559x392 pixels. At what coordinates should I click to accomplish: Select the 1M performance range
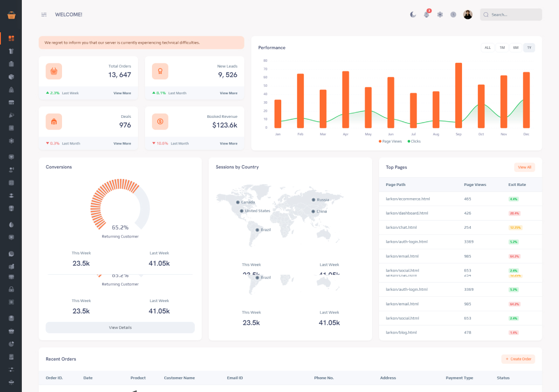tap(502, 48)
